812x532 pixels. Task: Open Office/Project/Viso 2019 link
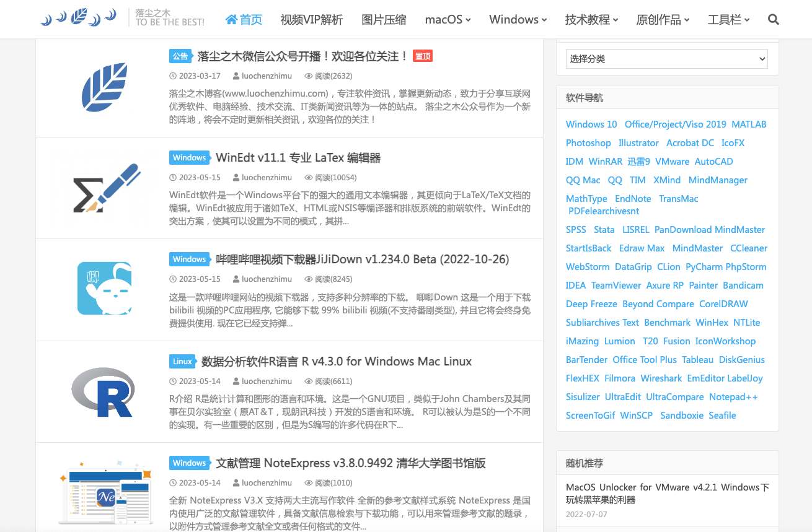coord(676,124)
